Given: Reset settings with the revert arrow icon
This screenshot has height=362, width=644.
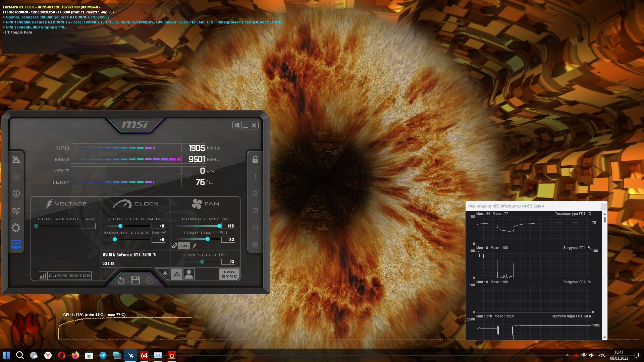Looking at the screenshot, I should pos(121,281).
